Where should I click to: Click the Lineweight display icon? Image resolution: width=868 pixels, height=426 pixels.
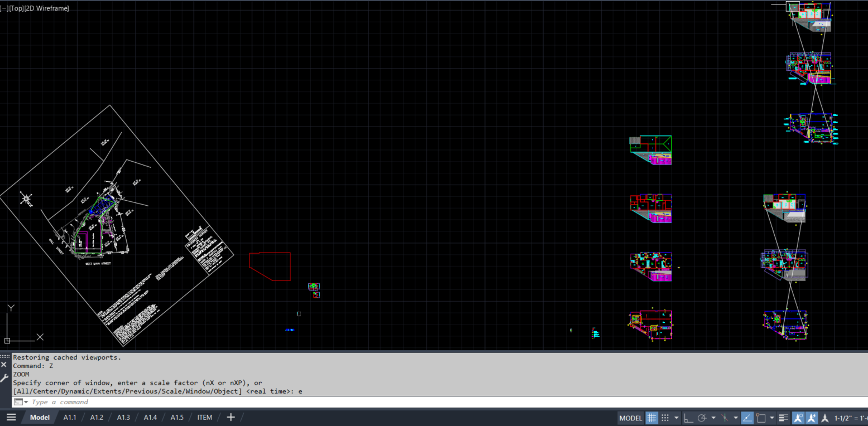click(784, 418)
